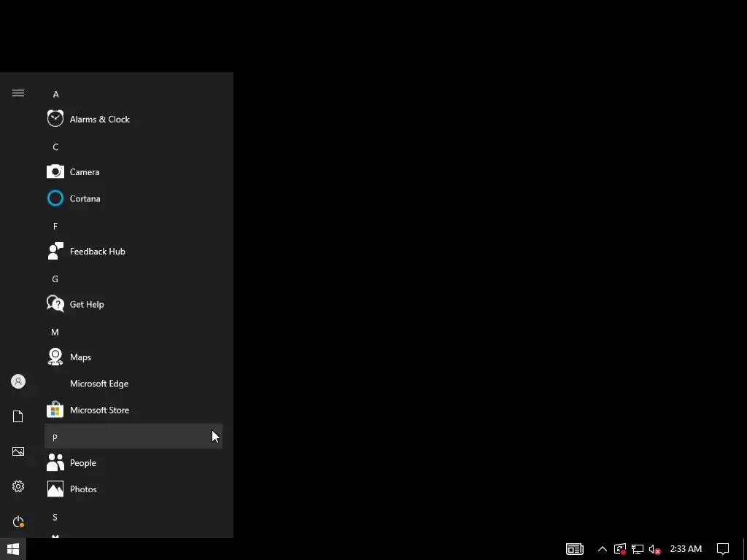The height and width of the screenshot is (560, 747).
Task: Click the "Get Help" label
Action: pos(87,304)
